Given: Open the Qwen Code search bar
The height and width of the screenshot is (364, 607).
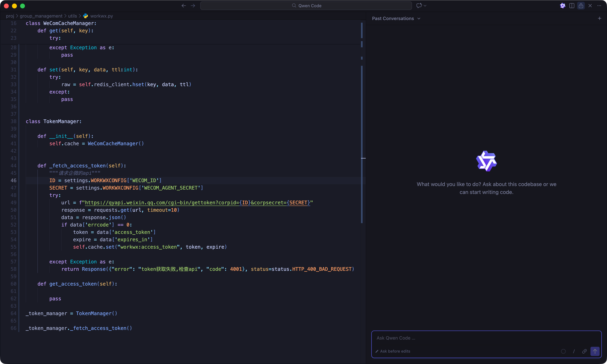Looking at the screenshot, I should pos(306,6).
